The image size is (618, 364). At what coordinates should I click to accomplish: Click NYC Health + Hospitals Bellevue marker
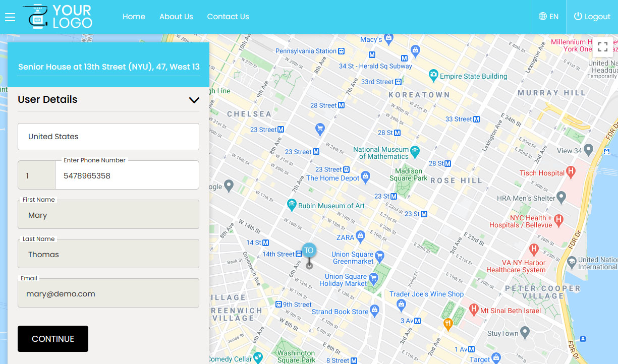pyautogui.click(x=558, y=219)
